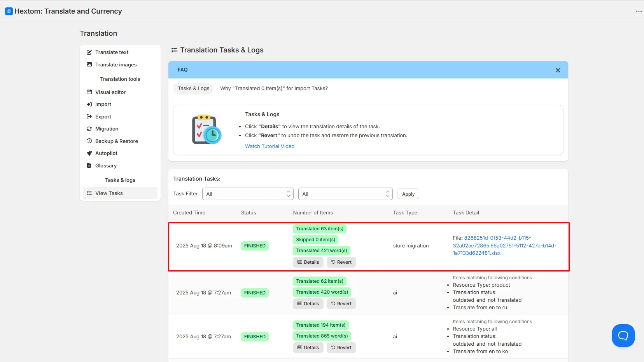Click the Glossary document icon
The width and height of the screenshot is (644, 362).
[x=89, y=165]
